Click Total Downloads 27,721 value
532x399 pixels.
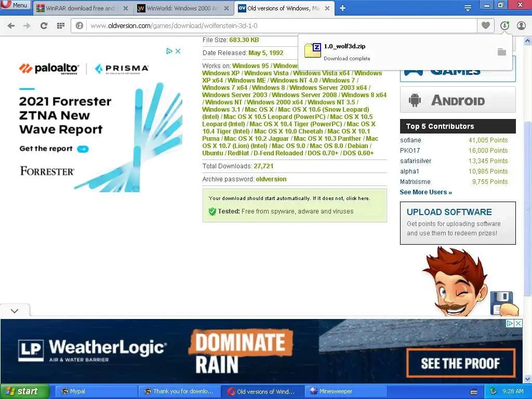coord(263,166)
